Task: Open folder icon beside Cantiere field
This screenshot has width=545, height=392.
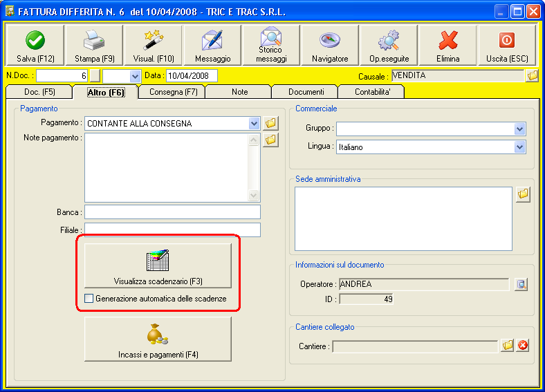Action: [508, 346]
